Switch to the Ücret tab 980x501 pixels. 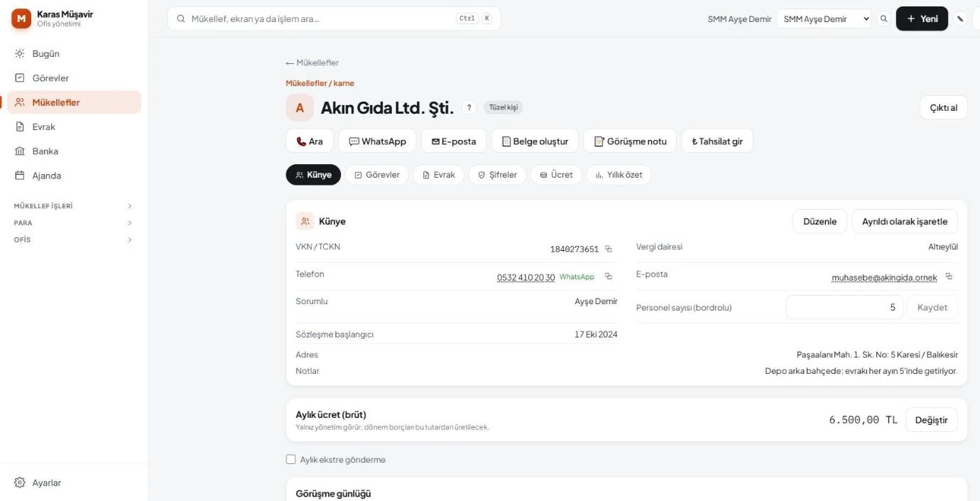click(x=556, y=175)
